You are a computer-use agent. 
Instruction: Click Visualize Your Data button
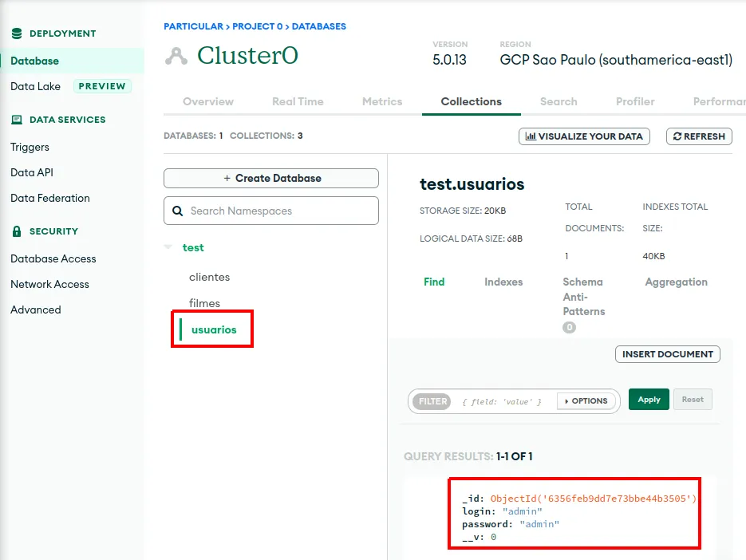click(584, 136)
